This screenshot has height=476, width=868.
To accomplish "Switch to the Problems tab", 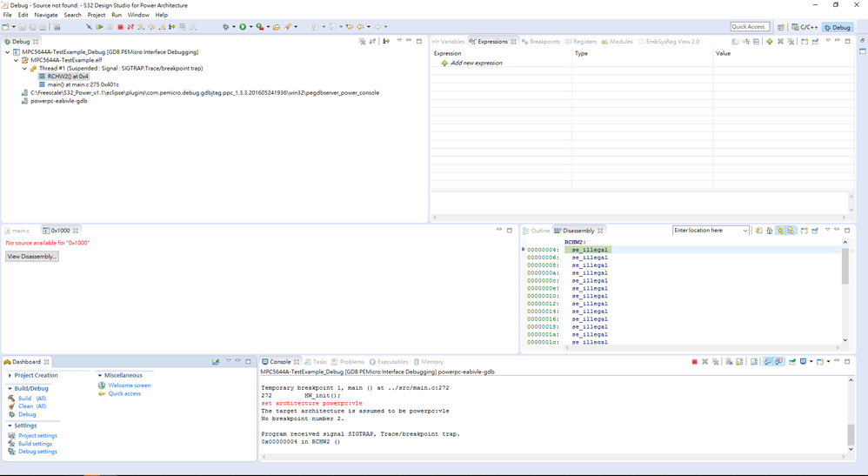I will (348, 362).
